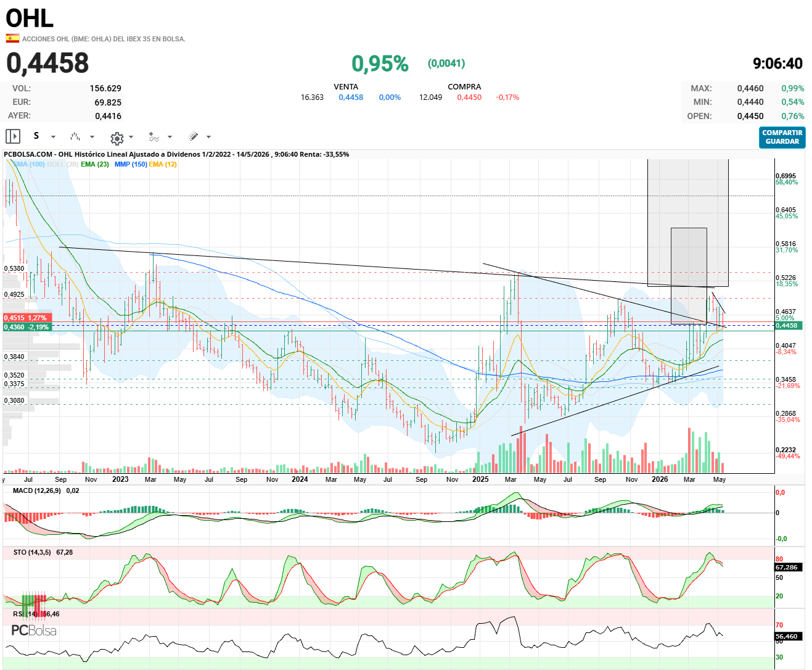Click the 2023 year label on time axis
Viewport: 812px width, 670px height.
pyautogui.click(x=120, y=479)
